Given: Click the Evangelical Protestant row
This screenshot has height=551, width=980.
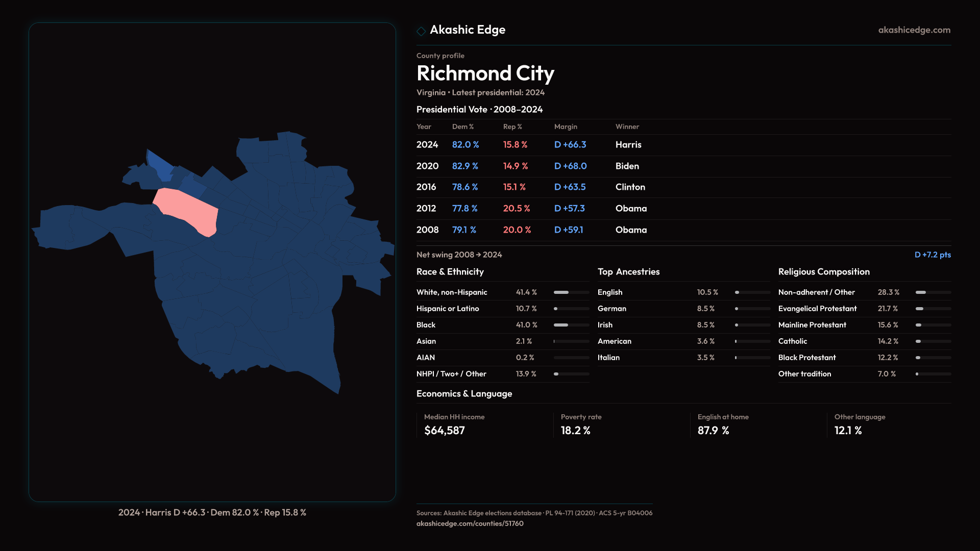Looking at the screenshot, I should click(817, 309).
